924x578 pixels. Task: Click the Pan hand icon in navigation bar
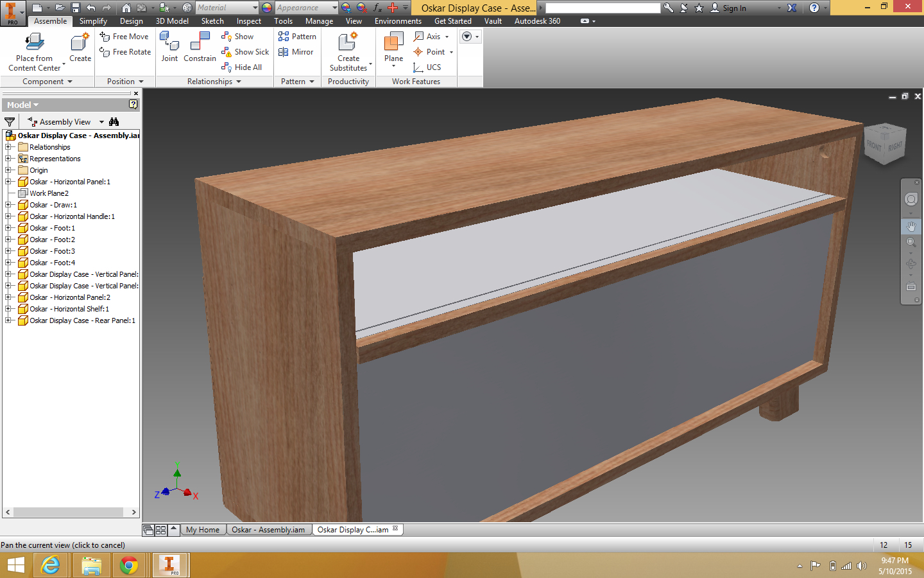pyautogui.click(x=911, y=227)
